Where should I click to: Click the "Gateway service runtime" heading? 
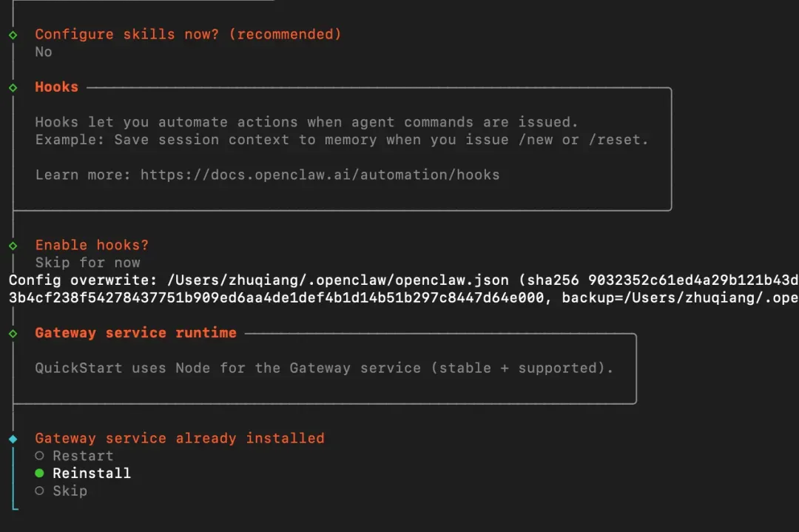tap(135, 334)
